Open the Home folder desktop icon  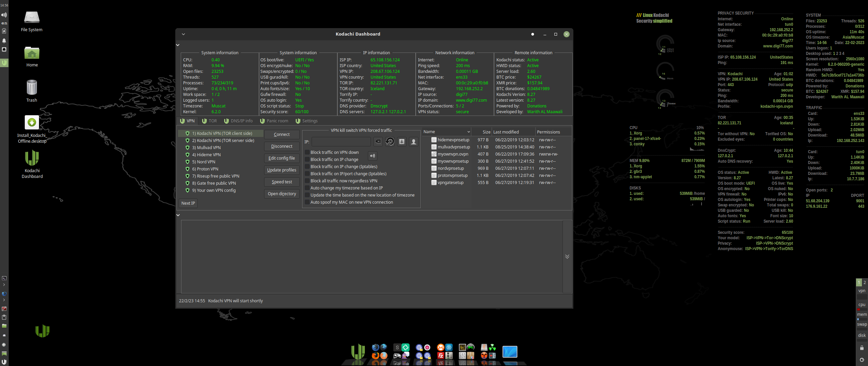(x=32, y=57)
